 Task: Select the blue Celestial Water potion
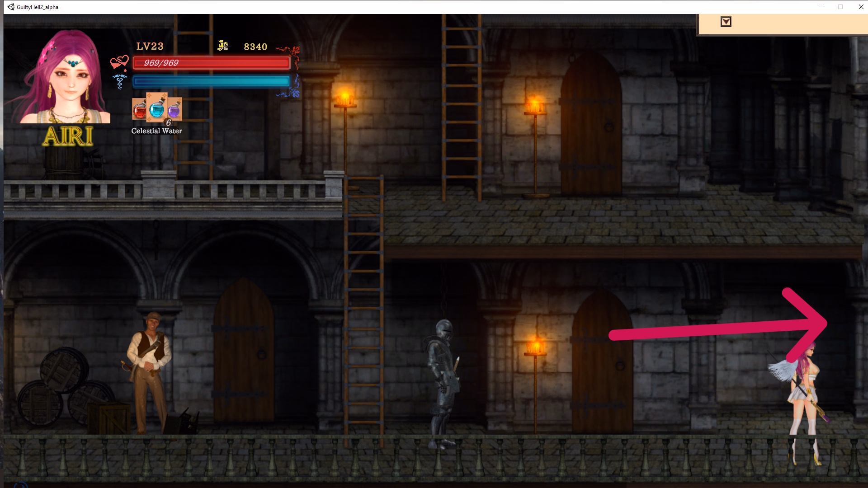point(157,108)
